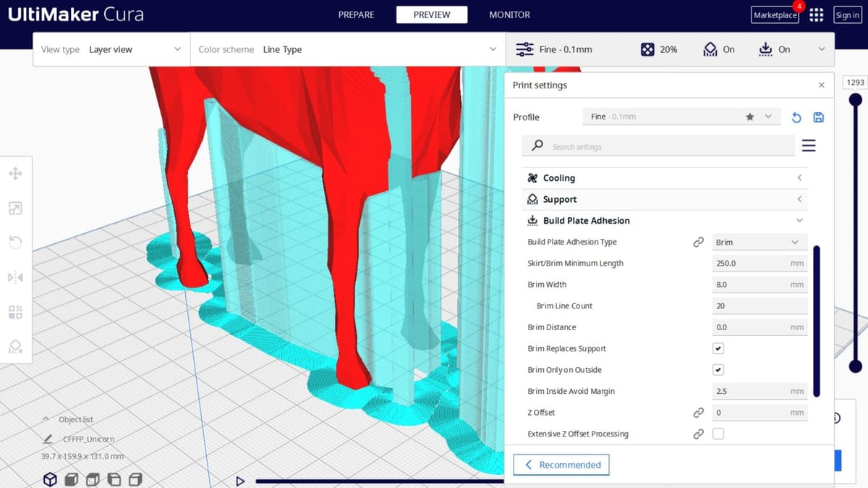Viewport: 868px width, 488px height.
Task: Click the print settings vertical scrollbar
Action: pyautogui.click(x=817, y=321)
